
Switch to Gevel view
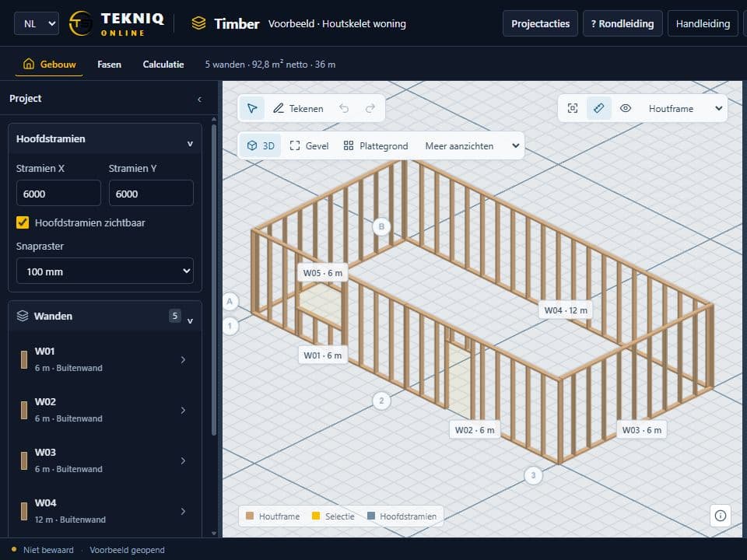click(309, 145)
